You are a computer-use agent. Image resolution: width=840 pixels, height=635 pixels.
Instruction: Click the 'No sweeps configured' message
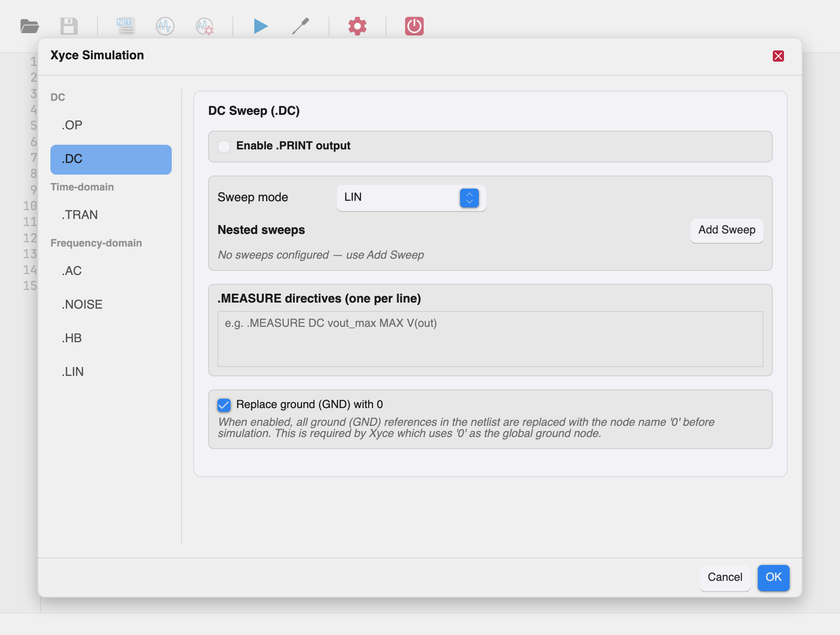pos(321,255)
